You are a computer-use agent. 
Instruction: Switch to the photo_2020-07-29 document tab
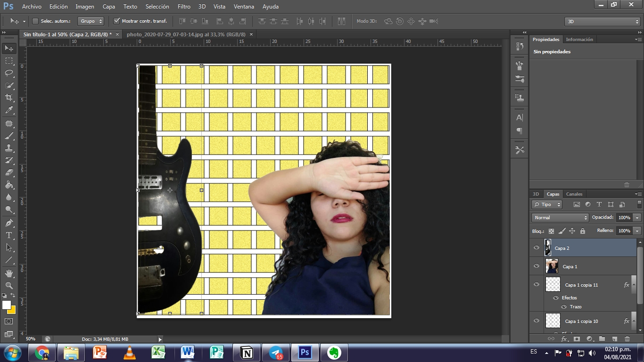[x=186, y=34]
